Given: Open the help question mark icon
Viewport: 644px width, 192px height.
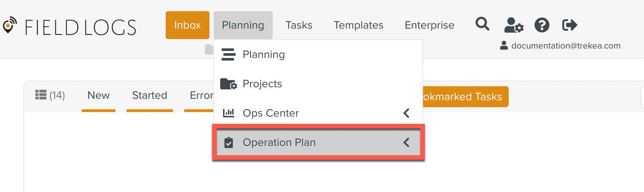Looking at the screenshot, I should (542, 25).
